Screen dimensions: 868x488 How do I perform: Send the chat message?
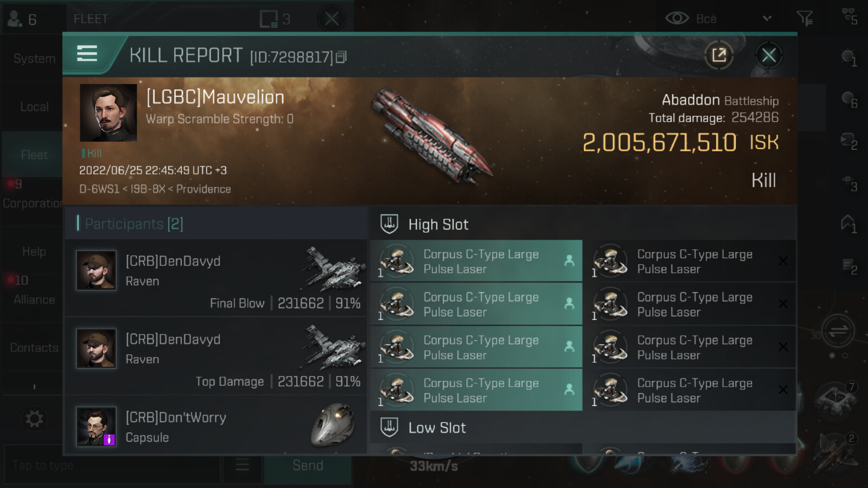308,465
